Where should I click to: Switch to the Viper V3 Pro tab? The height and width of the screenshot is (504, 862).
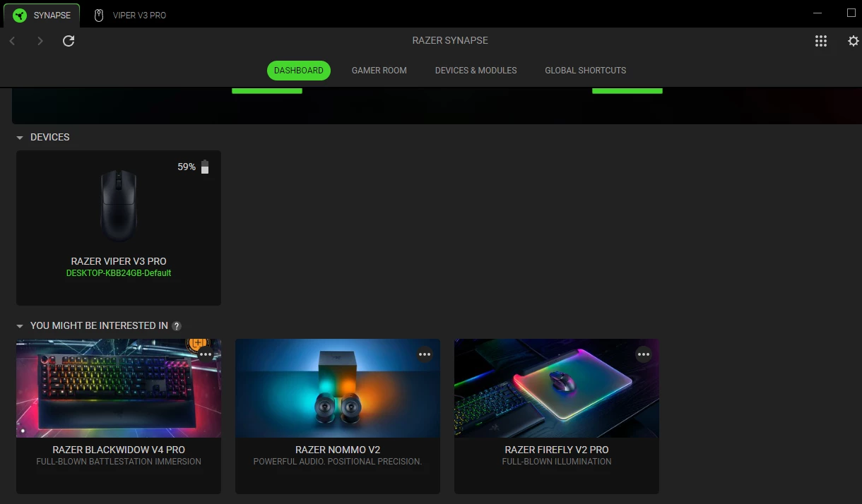(131, 15)
